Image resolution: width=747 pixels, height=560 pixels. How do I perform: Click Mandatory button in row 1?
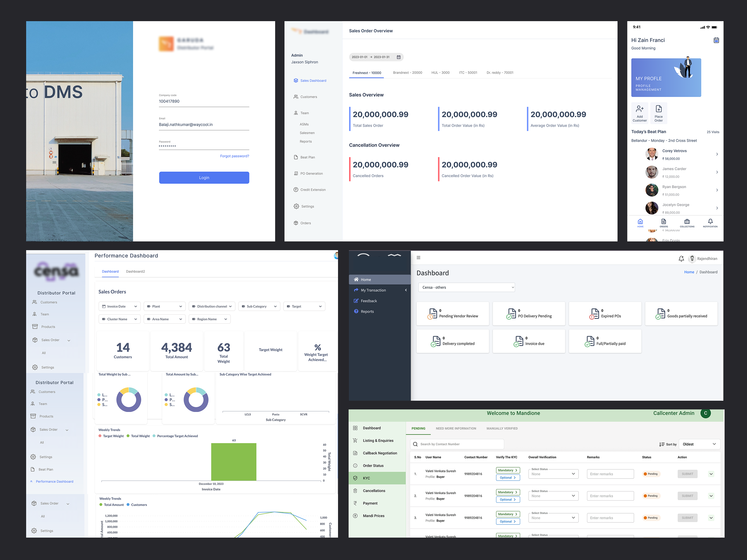pyautogui.click(x=508, y=470)
